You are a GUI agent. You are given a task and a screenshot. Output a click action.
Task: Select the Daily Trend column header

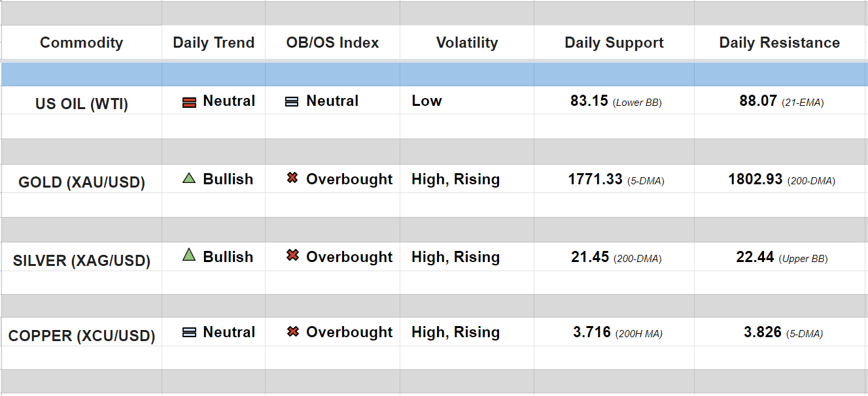point(213,43)
